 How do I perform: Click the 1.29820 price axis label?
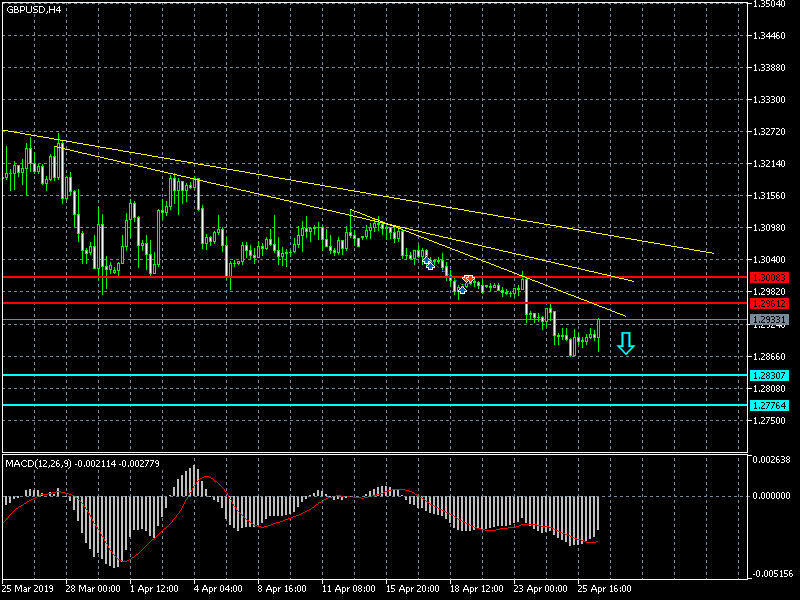coord(769,292)
